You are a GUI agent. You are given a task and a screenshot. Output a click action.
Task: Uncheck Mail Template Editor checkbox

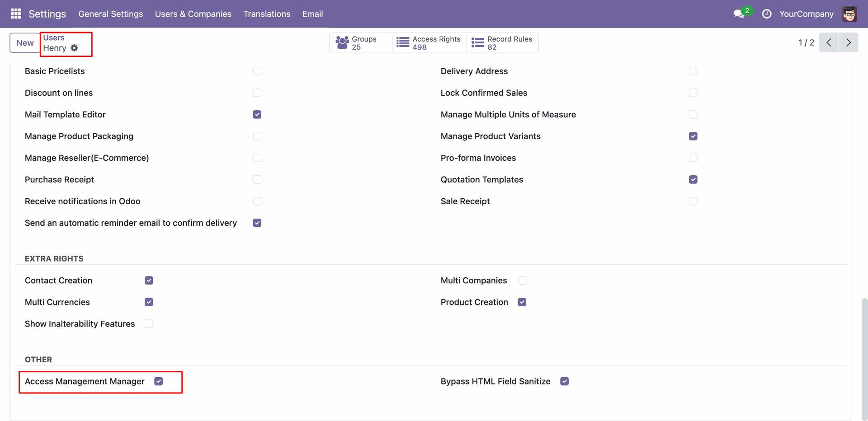click(257, 115)
